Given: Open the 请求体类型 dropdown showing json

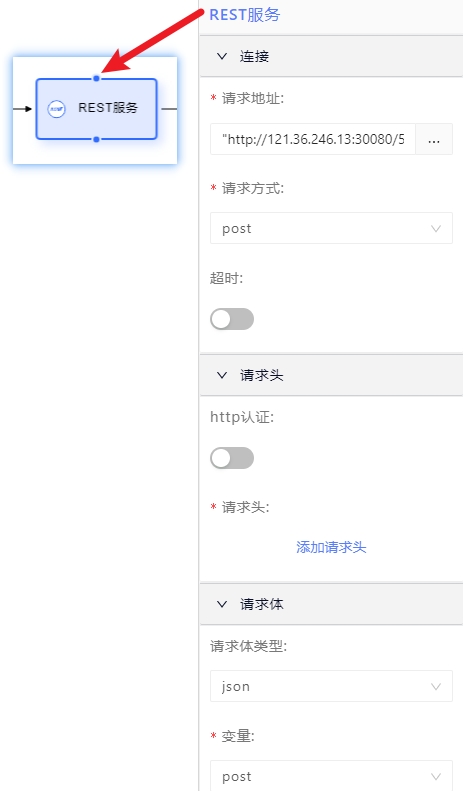Looking at the screenshot, I should pos(331,686).
